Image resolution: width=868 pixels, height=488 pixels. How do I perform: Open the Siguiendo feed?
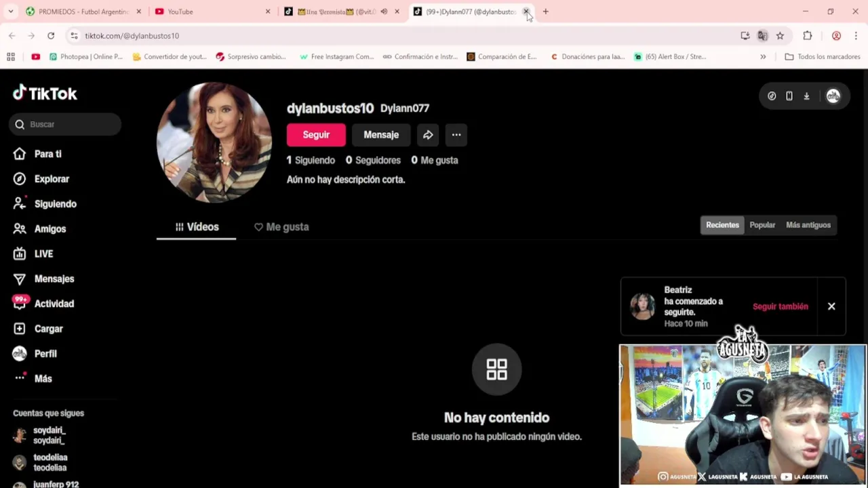click(45, 204)
